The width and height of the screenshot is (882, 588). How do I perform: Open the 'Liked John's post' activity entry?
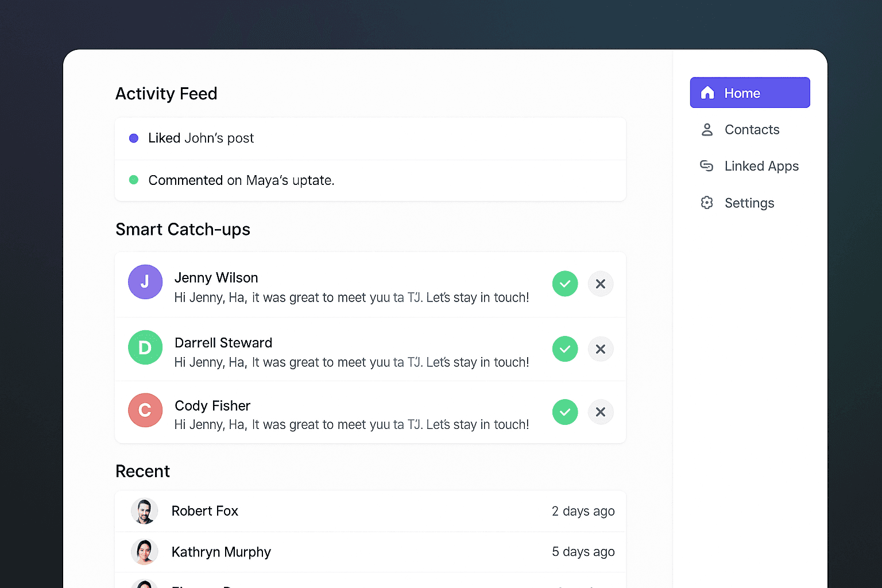[x=370, y=138]
